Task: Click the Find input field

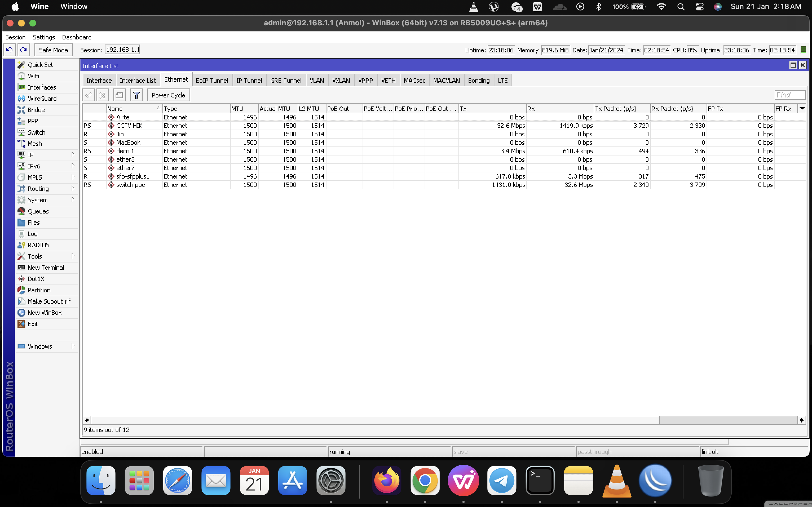Action: [789, 95]
